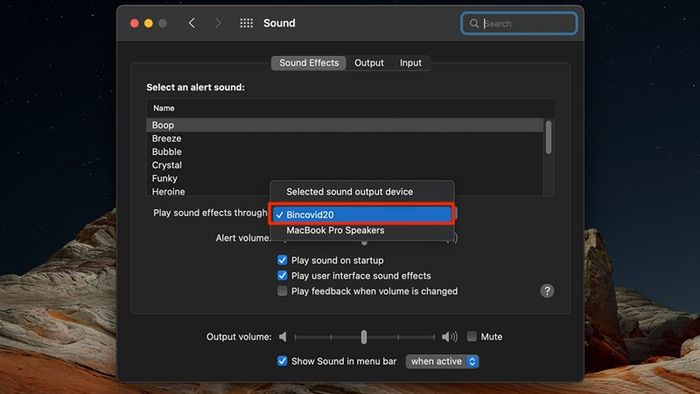Click the loud volume speaker icon
Image resolution: width=700 pixels, height=394 pixels.
[449, 336]
